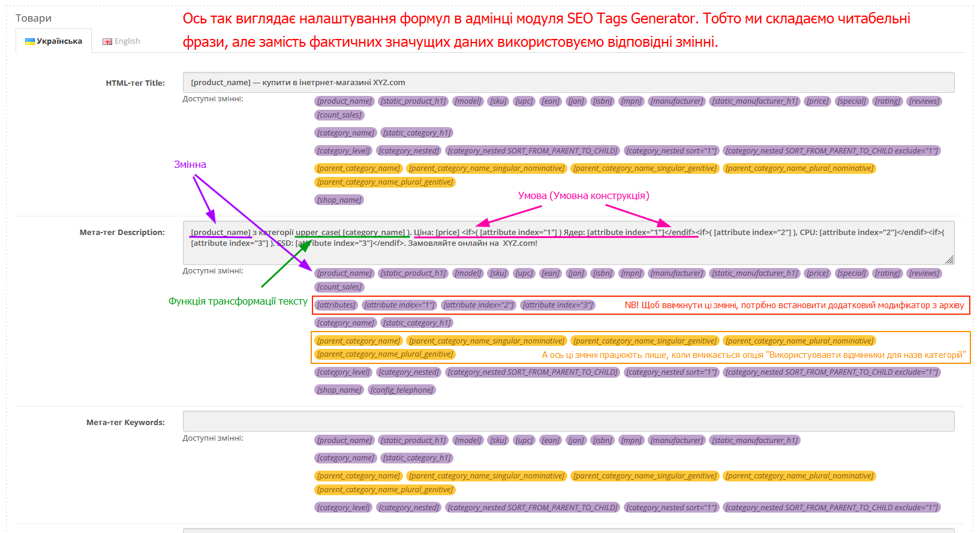Insert [category_name] tag under the Keywords field
Image resolution: width=980 pixels, height=533 pixels.
[x=345, y=458]
